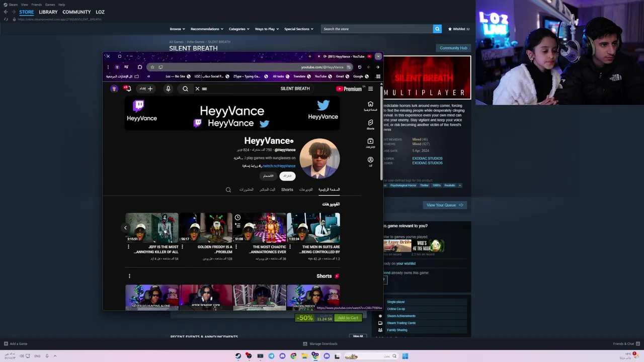
Task: Expand bookmarks overflow chevron
Action: [x=148, y=76]
